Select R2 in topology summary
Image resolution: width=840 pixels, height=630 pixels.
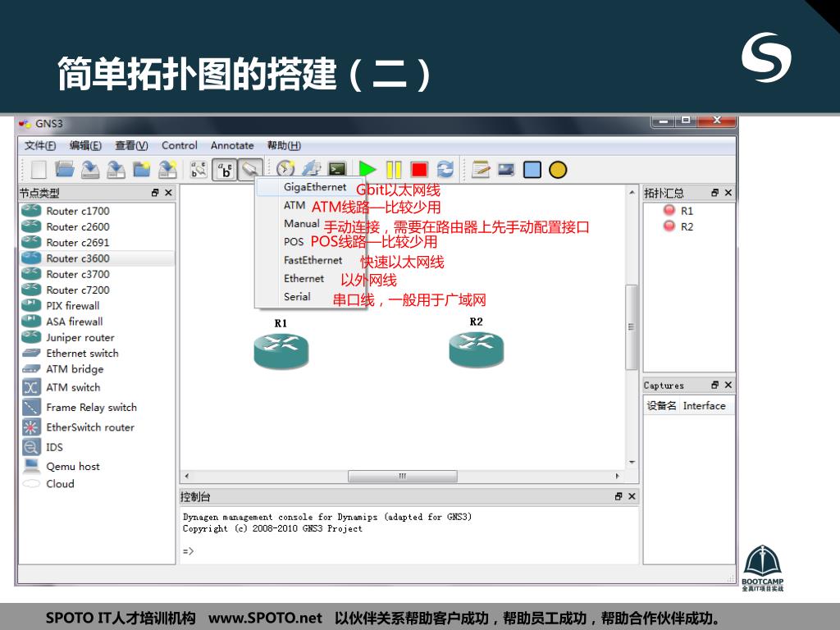687,226
